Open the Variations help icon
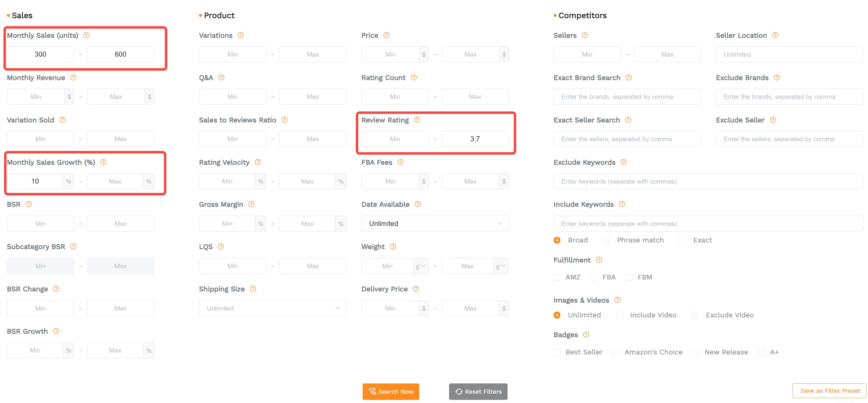The image size is (868, 403). point(241,35)
